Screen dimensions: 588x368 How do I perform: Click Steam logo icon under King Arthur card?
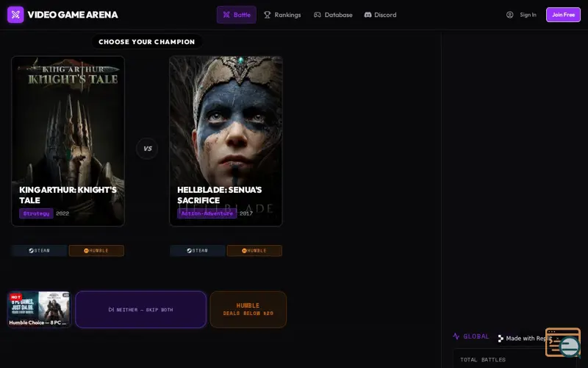click(x=32, y=250)
